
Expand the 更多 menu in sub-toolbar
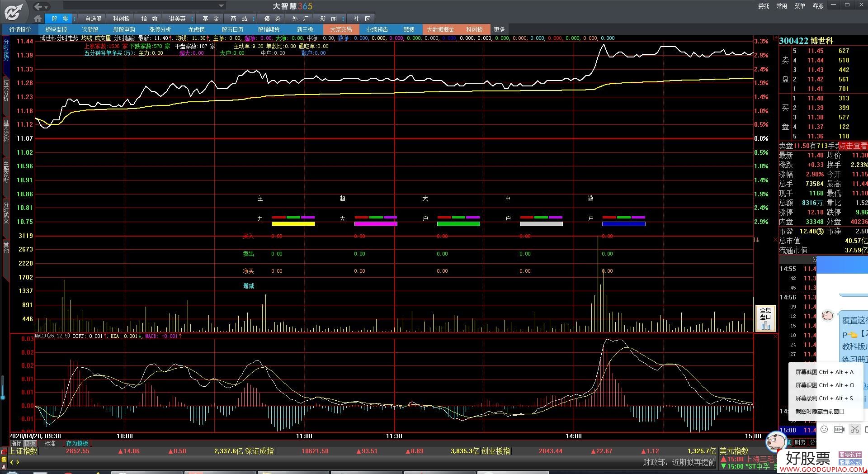pyautogui.click(x=499, y=29)
